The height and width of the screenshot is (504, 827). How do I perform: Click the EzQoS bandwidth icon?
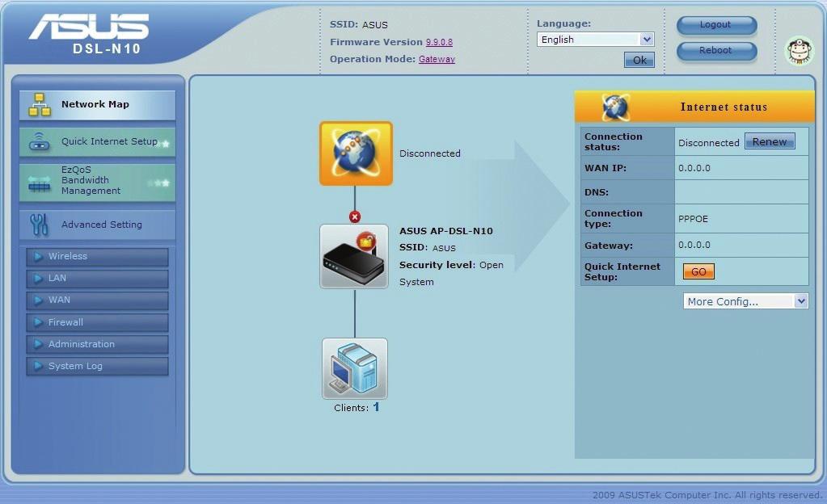pos(40,183)
